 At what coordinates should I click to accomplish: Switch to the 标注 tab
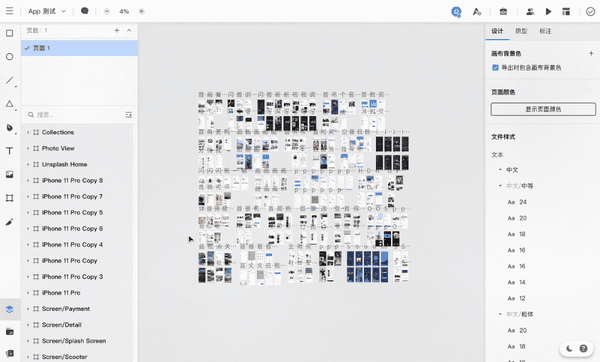545,31
